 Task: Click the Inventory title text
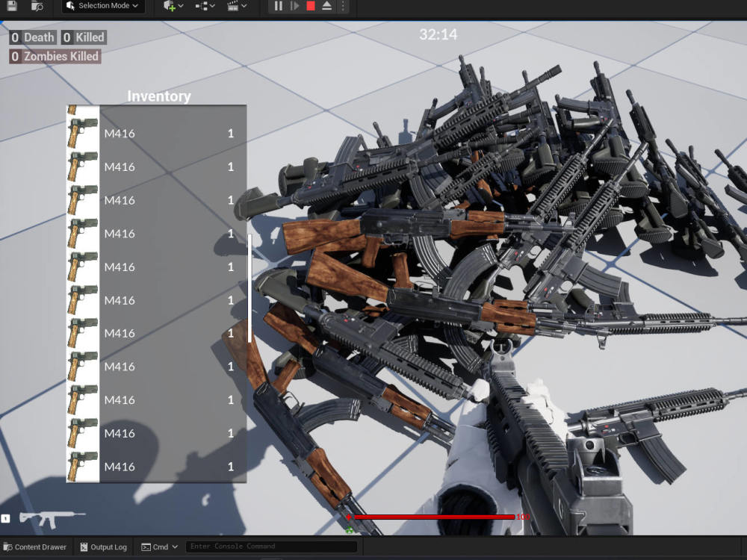(159, 96)
